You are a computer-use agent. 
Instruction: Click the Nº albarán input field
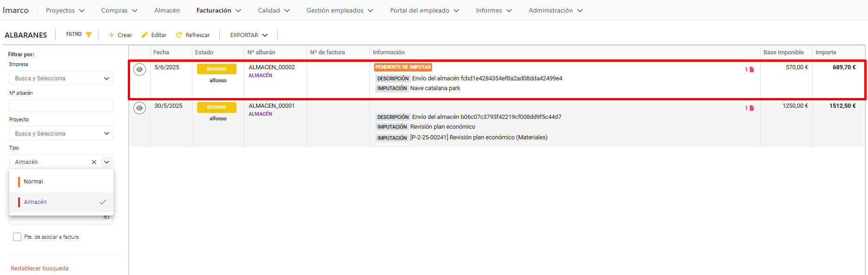(x=61, y=106)
